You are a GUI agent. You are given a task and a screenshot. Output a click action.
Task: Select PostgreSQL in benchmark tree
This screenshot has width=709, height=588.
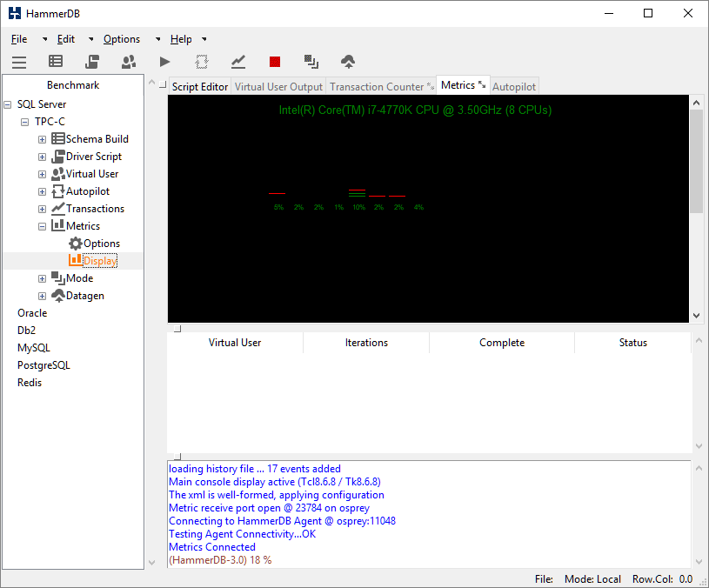pos(43,365)
